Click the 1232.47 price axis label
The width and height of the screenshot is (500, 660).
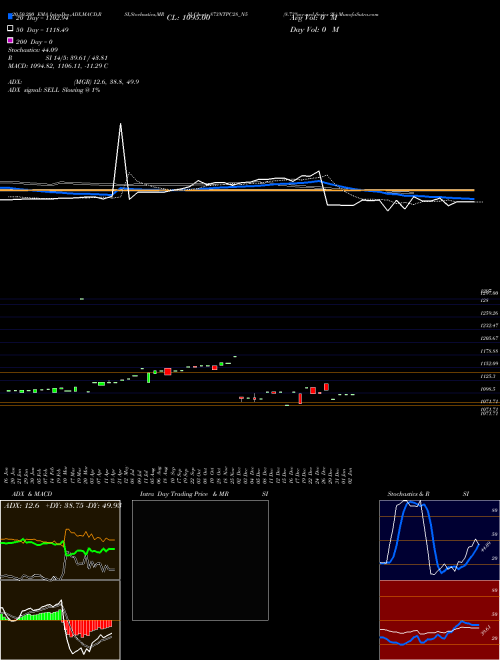[x=489, y=326]
